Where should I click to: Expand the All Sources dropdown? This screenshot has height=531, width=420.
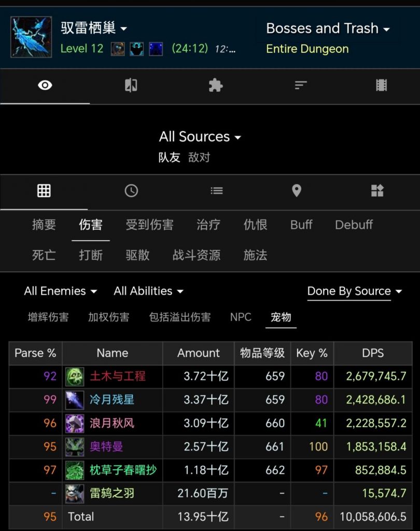pos(201,136)
